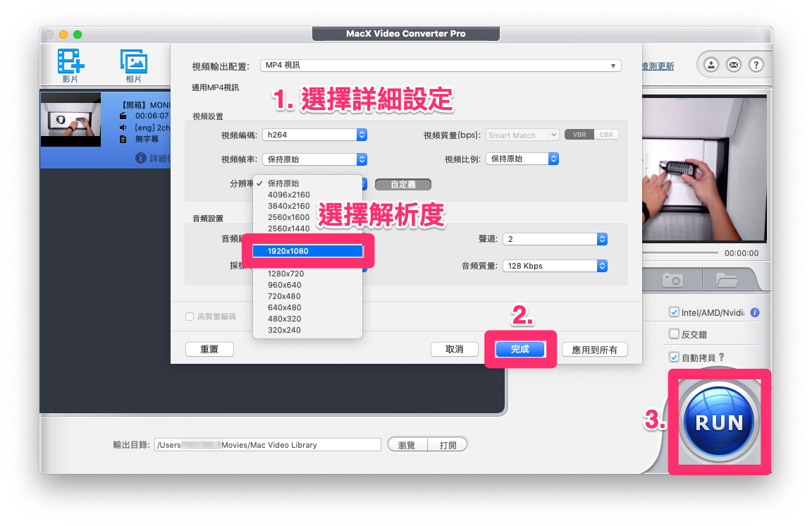Click the 取消 cancel button

tap(454, 349)
